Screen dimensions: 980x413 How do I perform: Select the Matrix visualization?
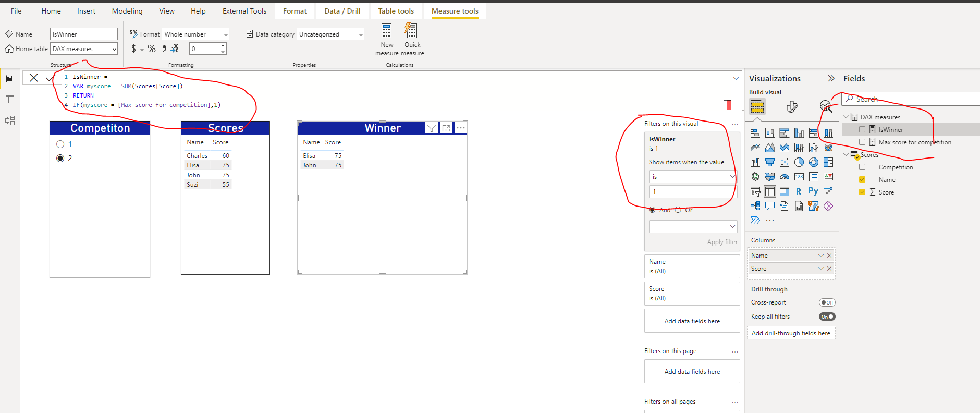[x=785, y=191]
